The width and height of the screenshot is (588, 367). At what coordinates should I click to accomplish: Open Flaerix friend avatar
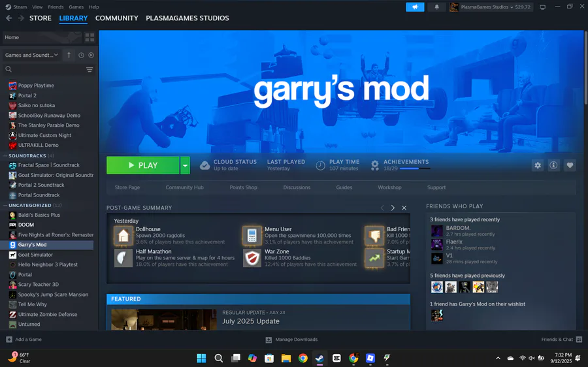tap(437, 244)
